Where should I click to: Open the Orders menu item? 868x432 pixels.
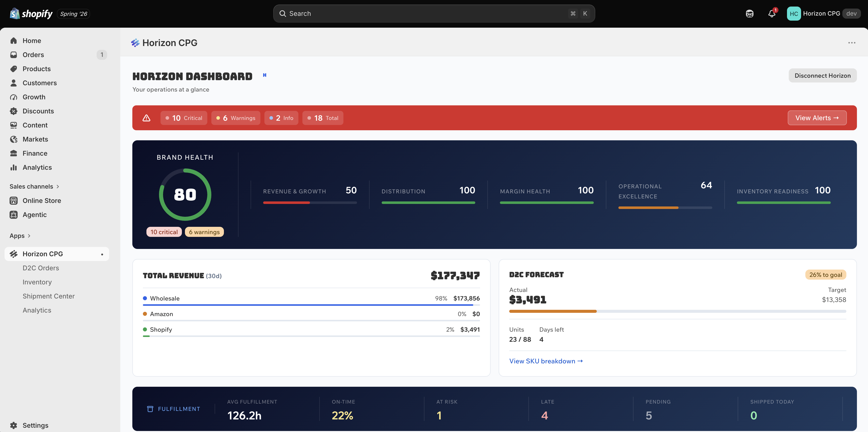(57, 55)
